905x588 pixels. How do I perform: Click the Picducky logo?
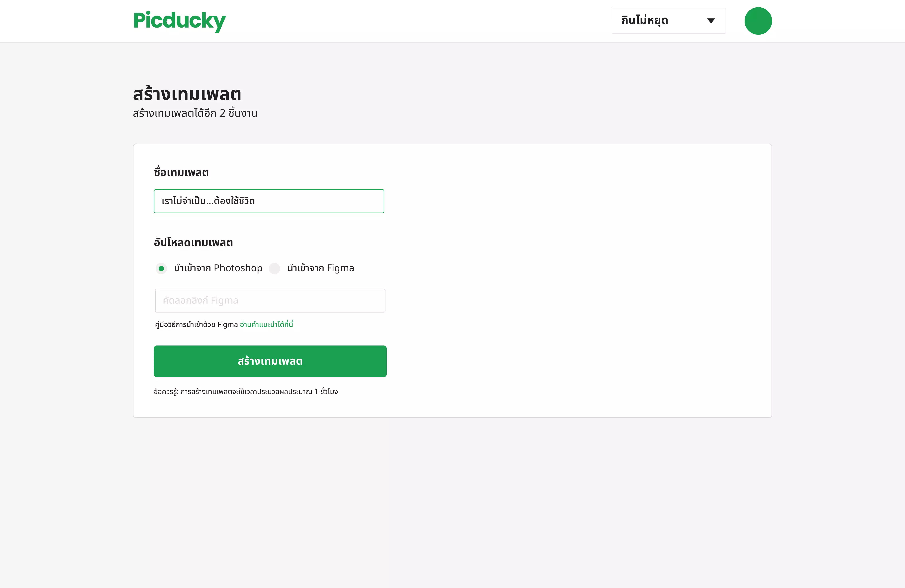179,21
